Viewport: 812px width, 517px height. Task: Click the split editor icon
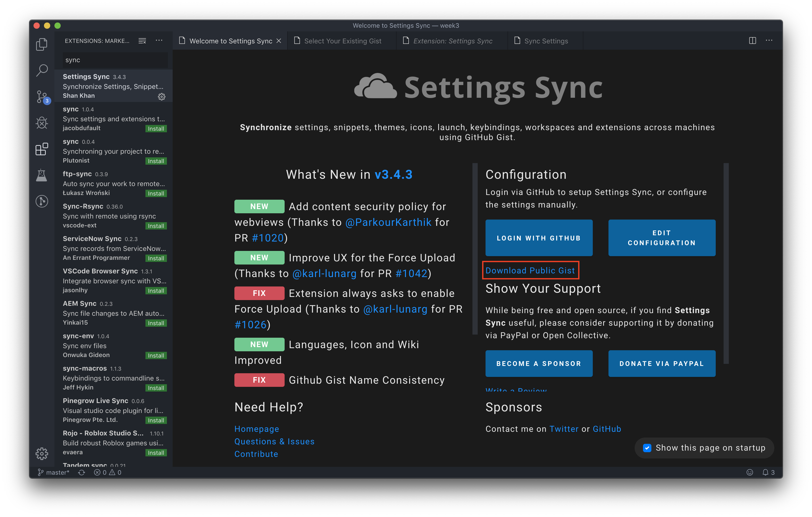coord(752,41)
